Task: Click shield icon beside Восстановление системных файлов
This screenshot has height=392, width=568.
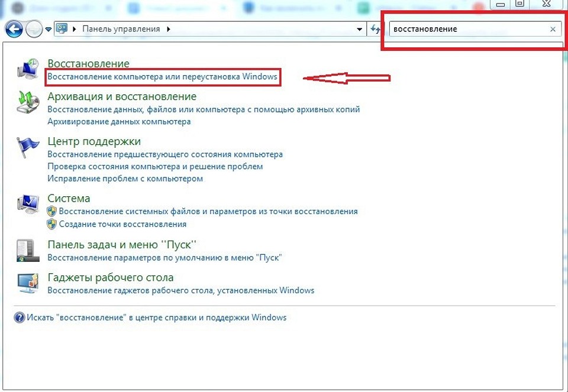Action: coord(52,212)
